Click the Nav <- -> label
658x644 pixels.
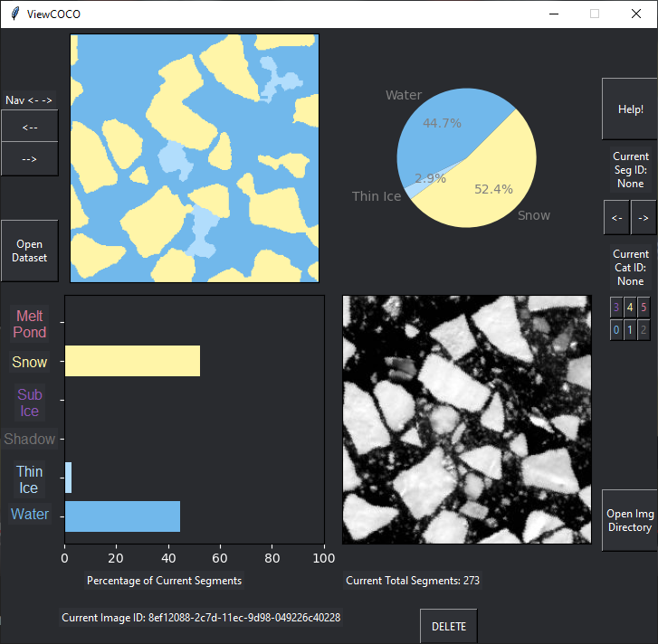click(x=29, y=99)
